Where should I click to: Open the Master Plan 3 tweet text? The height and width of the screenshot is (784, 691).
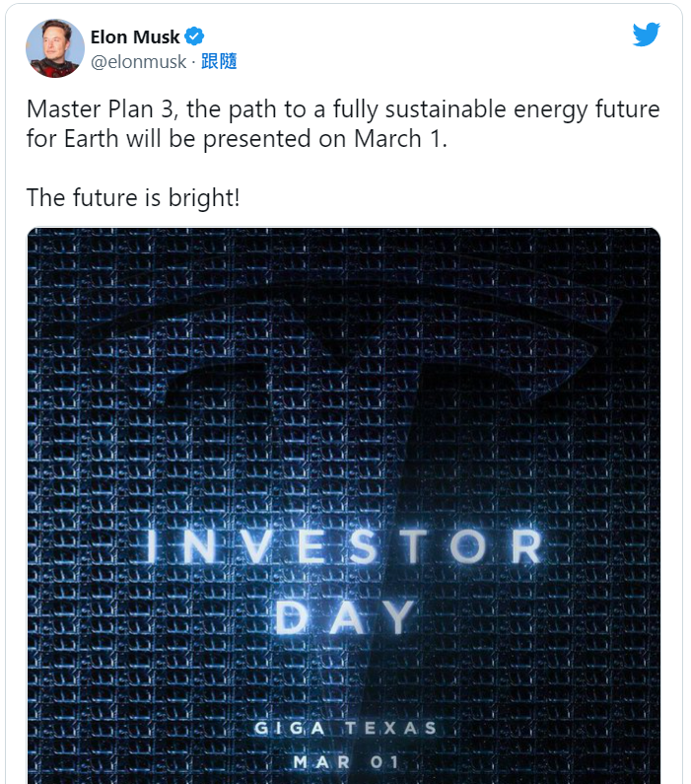[343, 123]
